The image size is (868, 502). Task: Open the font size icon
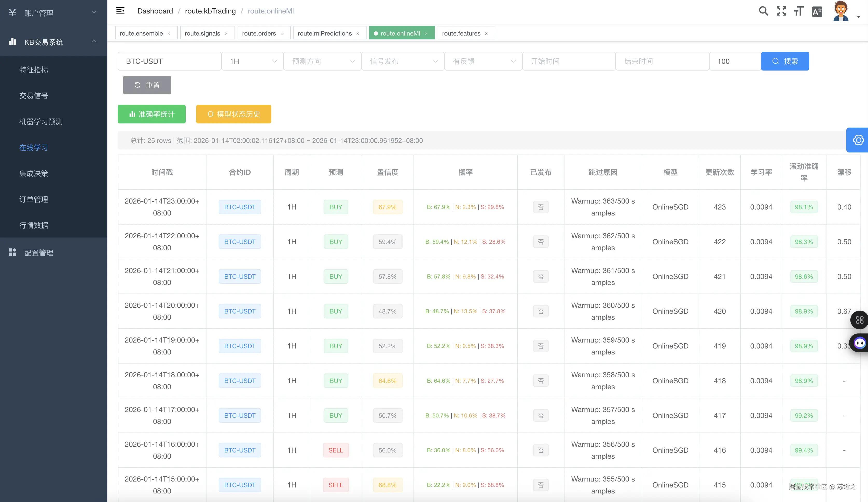799,11
